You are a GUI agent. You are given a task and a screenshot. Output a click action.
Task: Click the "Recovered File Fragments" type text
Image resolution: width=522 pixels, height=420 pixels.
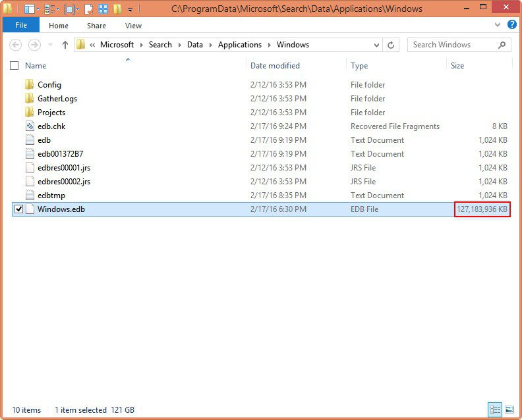tap(395, 126)
